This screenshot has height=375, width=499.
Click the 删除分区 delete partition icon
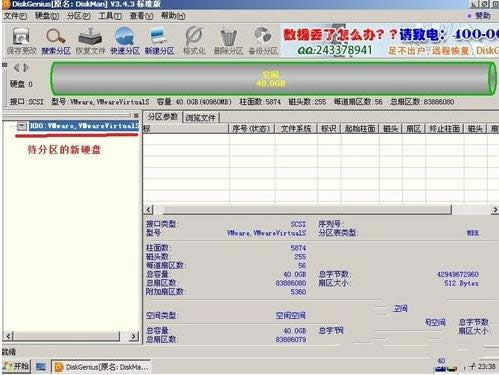(x=228, y=41)
